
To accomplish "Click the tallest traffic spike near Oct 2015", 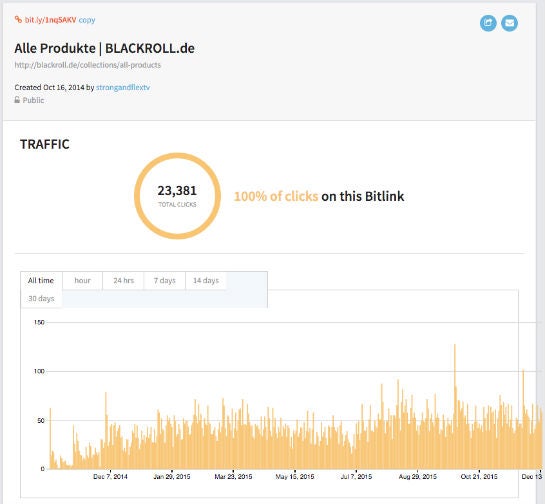I will tap(455, 407).
